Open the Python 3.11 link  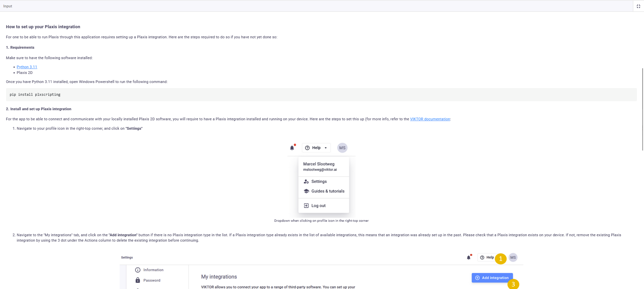(x=27, y=67)
